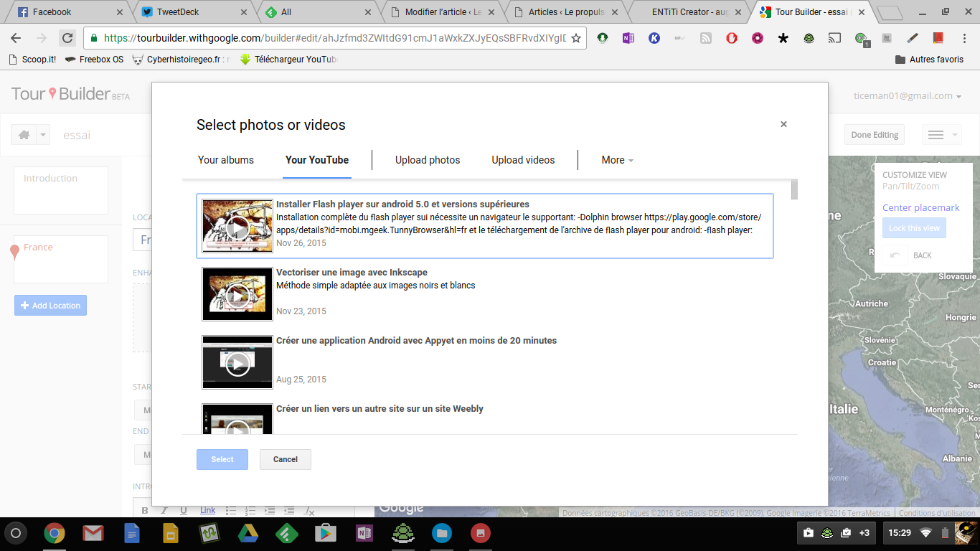Click the home icon in Tour Builder toolbar

24,135
